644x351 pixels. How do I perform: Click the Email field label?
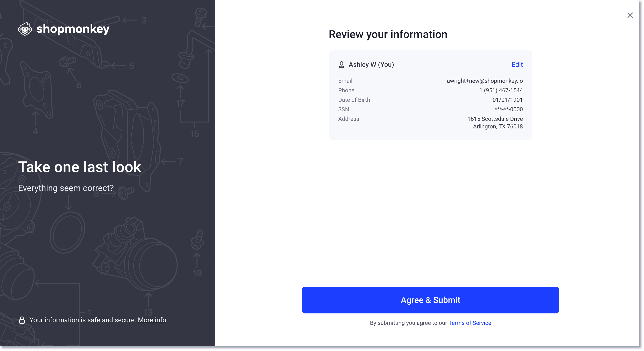click(345, 81)
